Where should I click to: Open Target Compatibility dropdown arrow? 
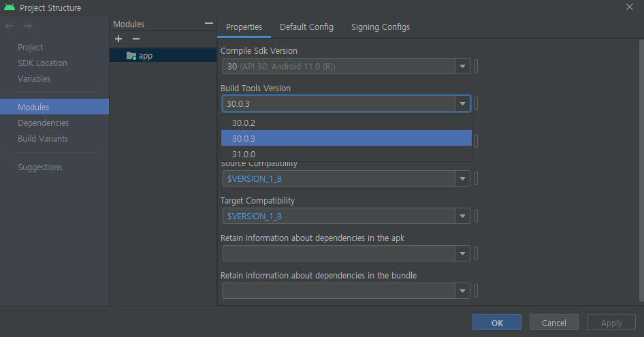coord(462,216)
